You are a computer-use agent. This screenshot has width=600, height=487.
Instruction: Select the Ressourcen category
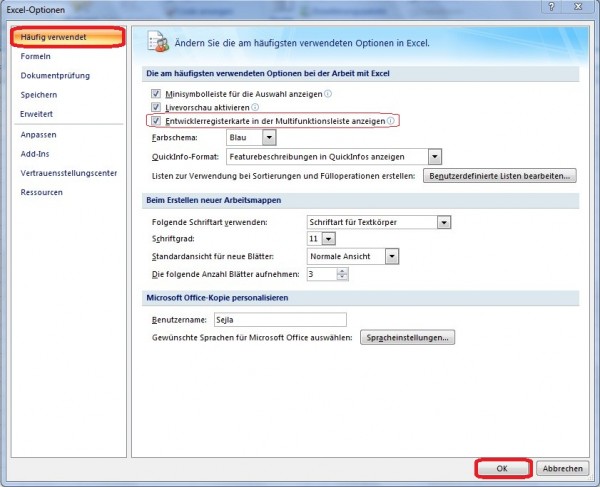(x=41, y=192)
